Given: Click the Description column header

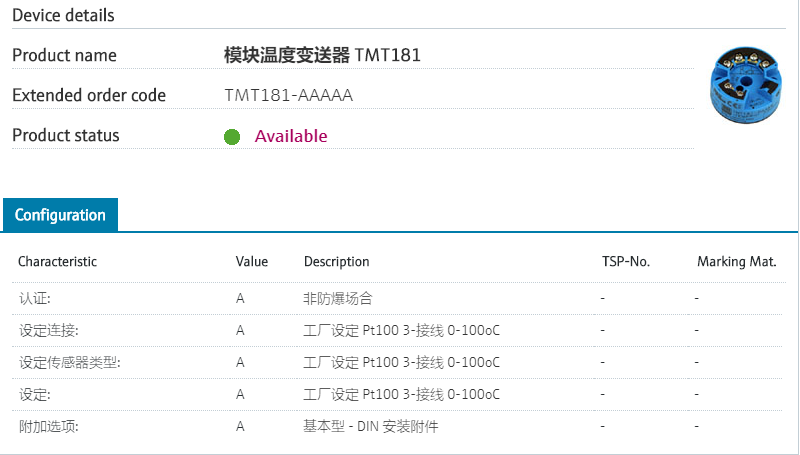Looking at the screenshot, I should pos(336,262).
